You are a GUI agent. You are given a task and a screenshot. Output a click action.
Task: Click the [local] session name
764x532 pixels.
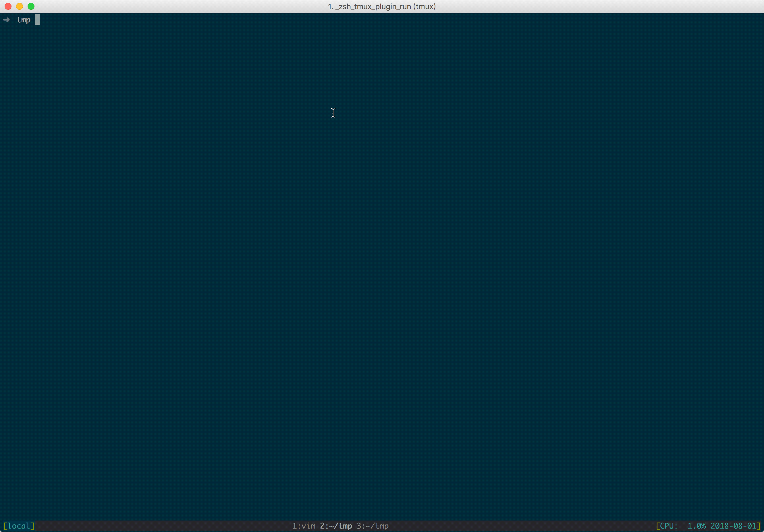coord(19,526)
